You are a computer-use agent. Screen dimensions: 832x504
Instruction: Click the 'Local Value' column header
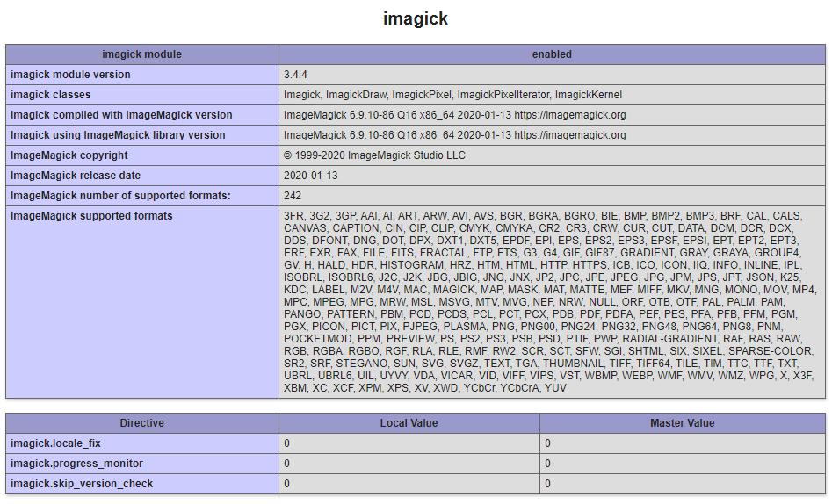pyautogui.click(x=409, y=423)
